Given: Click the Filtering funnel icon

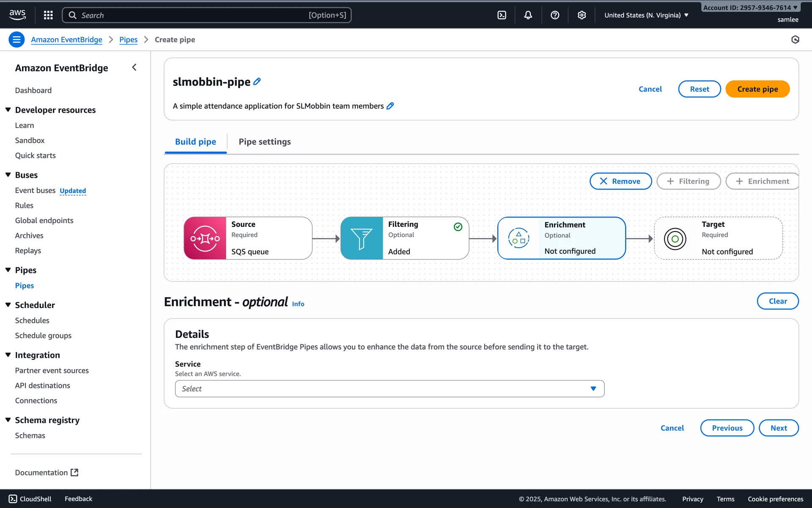Looking at the screenshot, I should pos(362,238).
